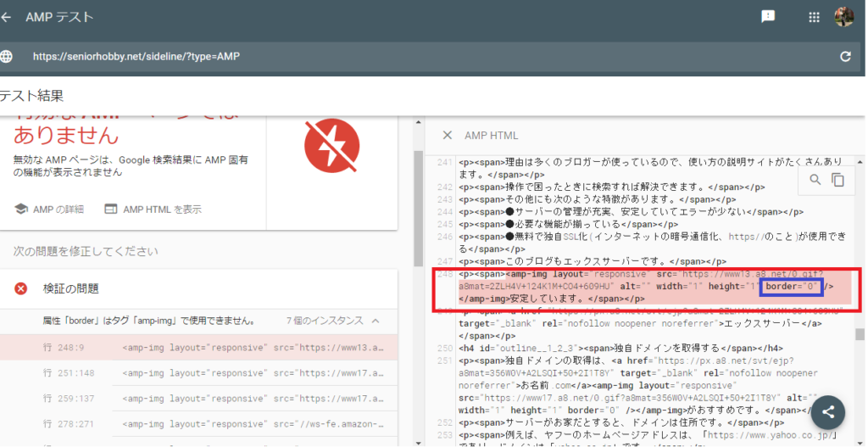Viewport: 868px width, 447px height.
Task: Select the issue row 行 248:9
Action: coord(198,347)
